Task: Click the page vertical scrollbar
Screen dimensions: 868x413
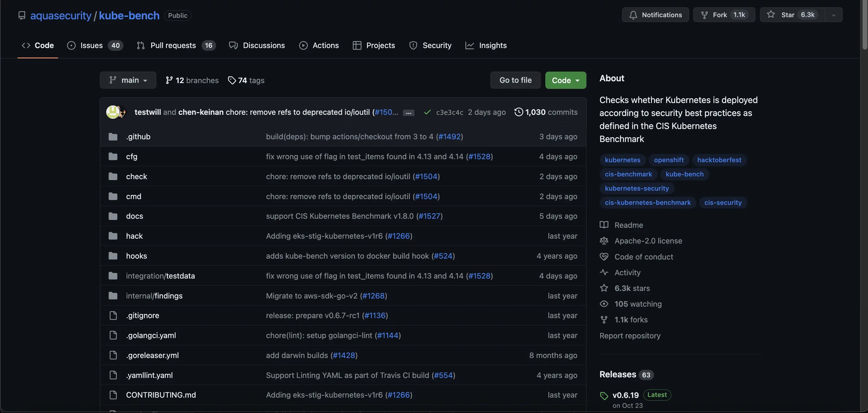Action: (x=864, y=26)
